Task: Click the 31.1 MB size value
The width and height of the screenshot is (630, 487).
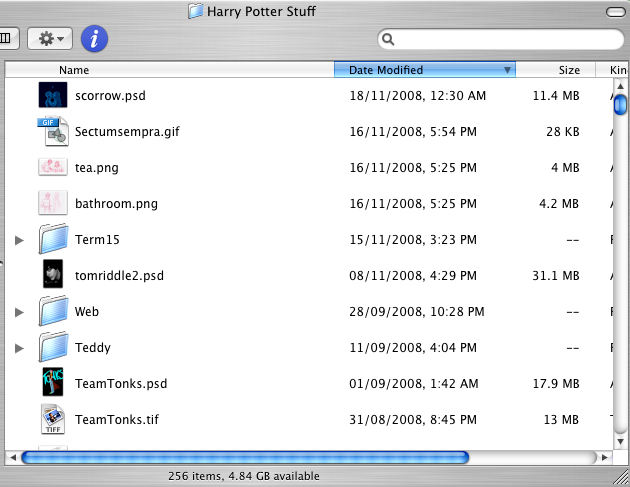Action: click(556, 276)
